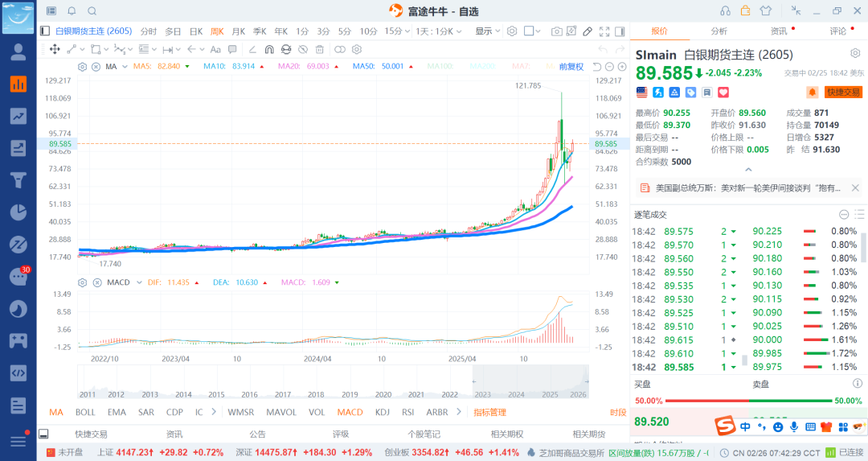Remove the MACD indicator with its X icon

[x=97, y=282]
